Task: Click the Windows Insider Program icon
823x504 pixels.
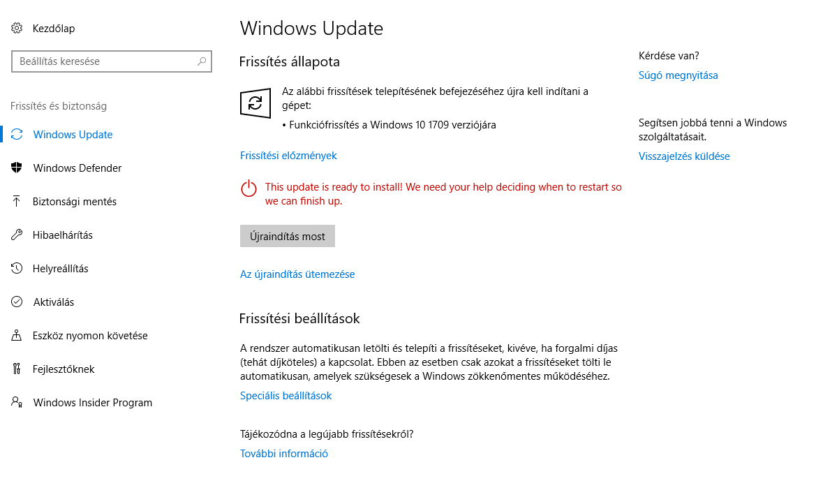Action: tap(17, 403)
